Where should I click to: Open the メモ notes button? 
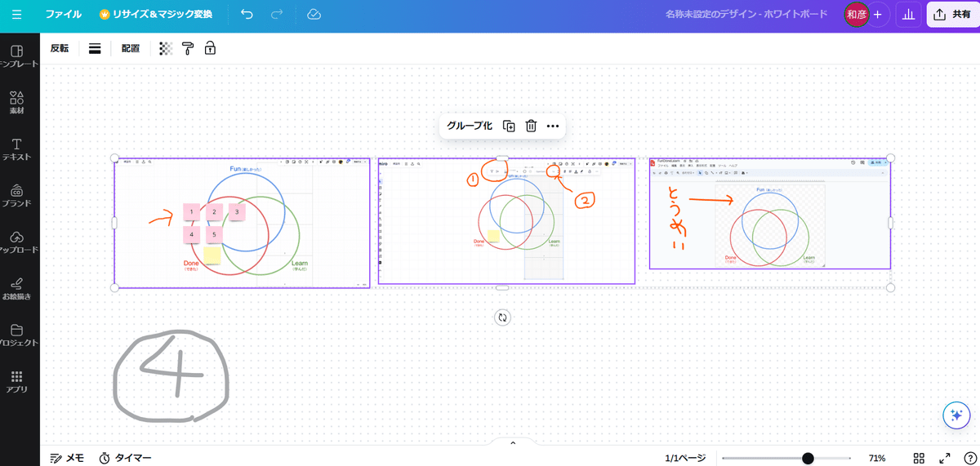pos(67,458)
